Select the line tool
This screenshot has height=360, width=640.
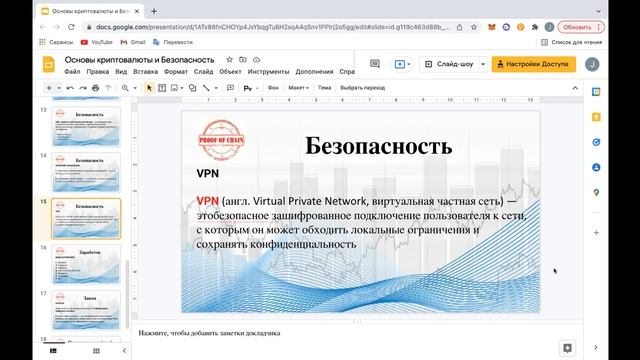coord(207,88)
